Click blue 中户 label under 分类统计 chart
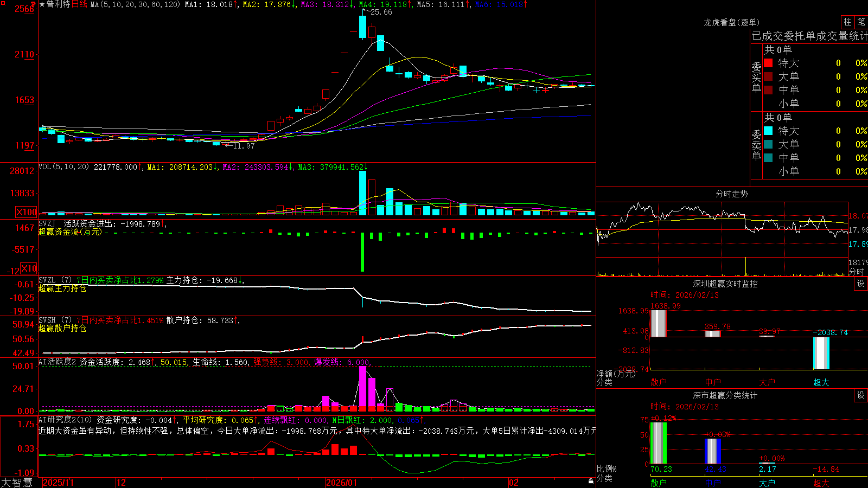This screenshot has width=868, height=488. click(x=713, y=483)
